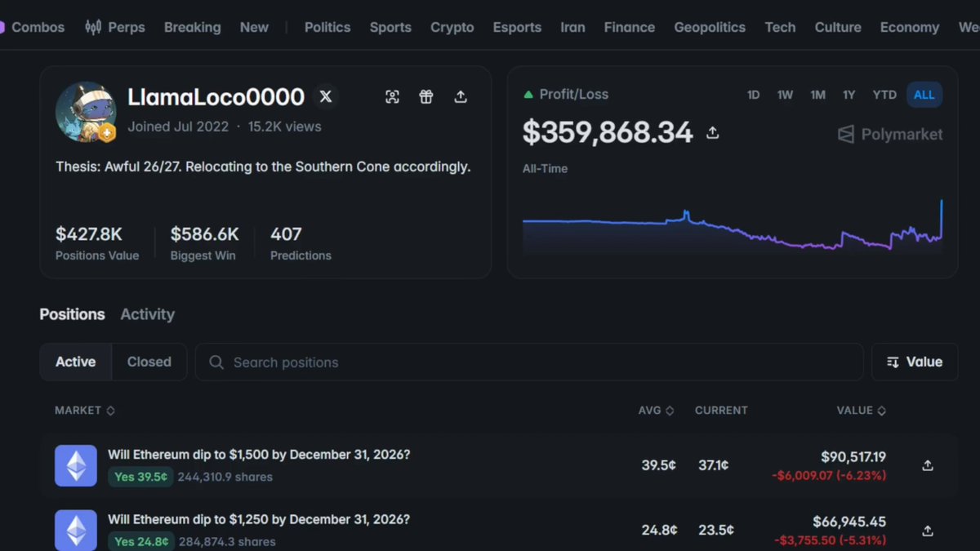Click the gift icon on the profile card
The image size is (980, 551).
pos(426,97)
